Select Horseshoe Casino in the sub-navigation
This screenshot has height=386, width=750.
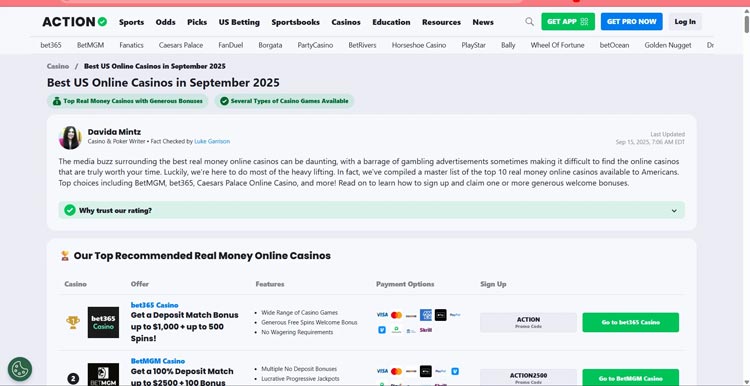pos(419,45)
